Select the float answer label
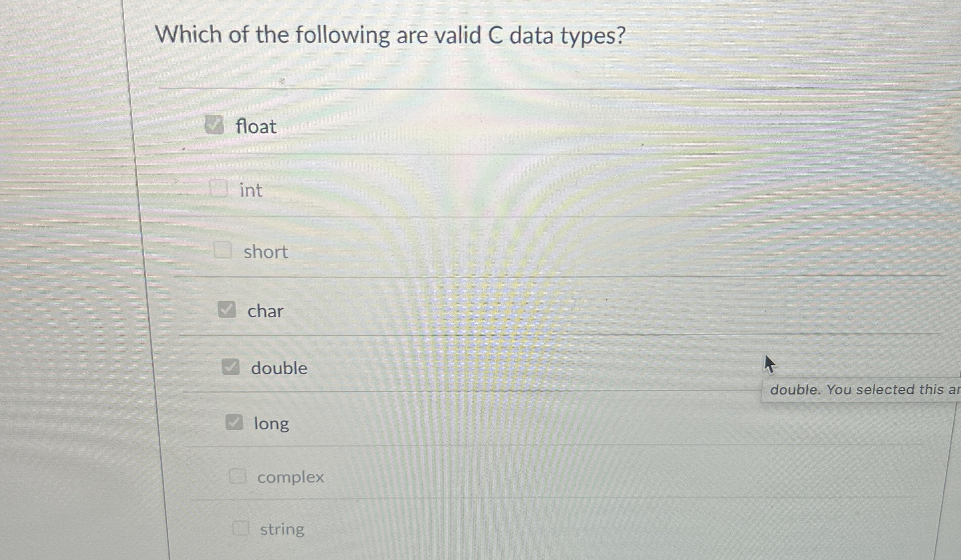Viewport: 961px width, 560px height. 256,127
